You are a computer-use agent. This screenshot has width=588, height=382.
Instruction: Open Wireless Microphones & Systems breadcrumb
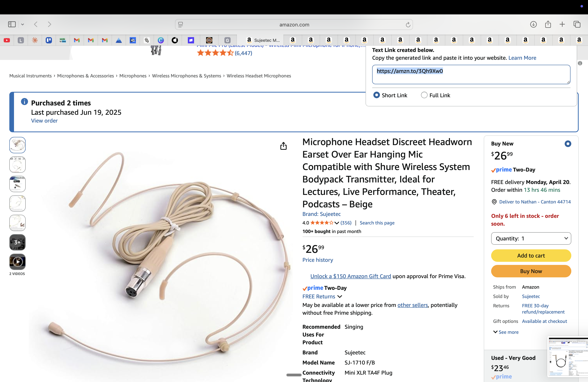186,76
